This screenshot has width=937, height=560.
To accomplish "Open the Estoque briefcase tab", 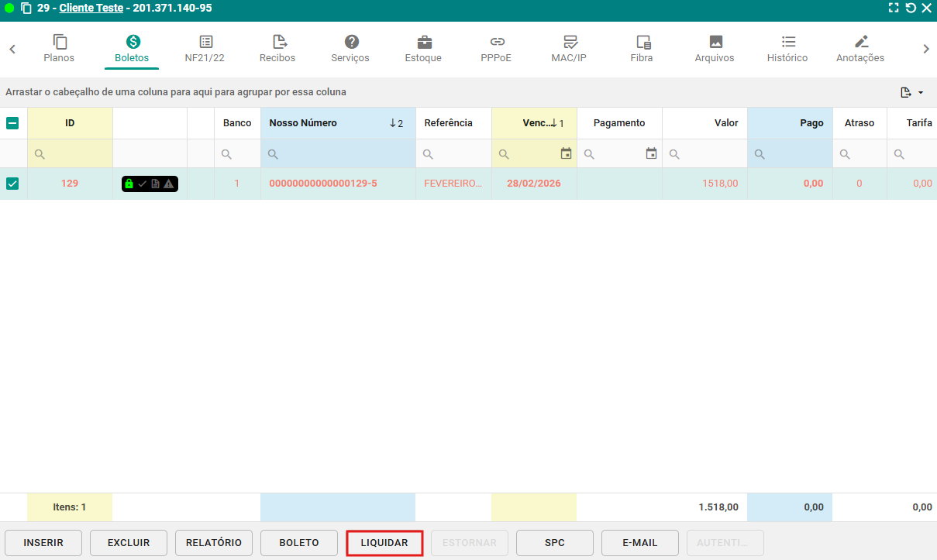I will [x=424, y=43].
